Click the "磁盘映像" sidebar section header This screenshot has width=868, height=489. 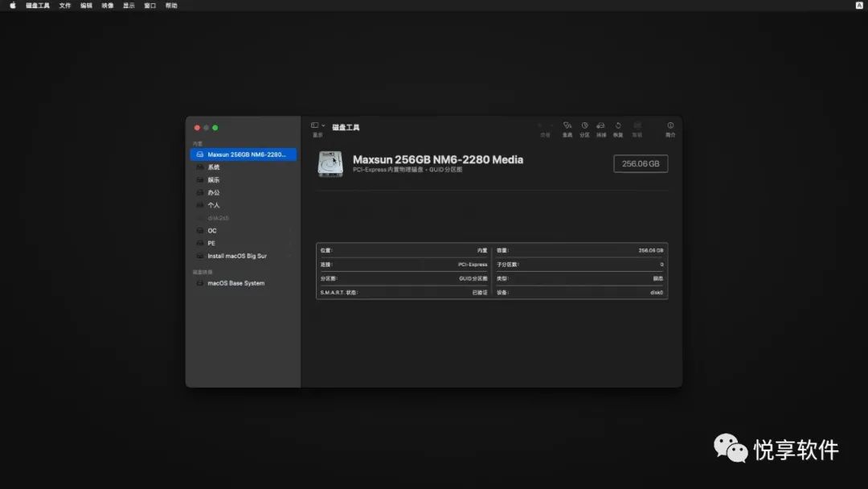pos(203,273)
